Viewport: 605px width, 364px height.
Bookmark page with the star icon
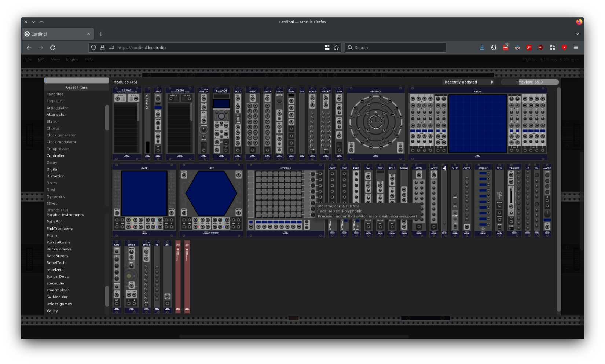[336, 48]
